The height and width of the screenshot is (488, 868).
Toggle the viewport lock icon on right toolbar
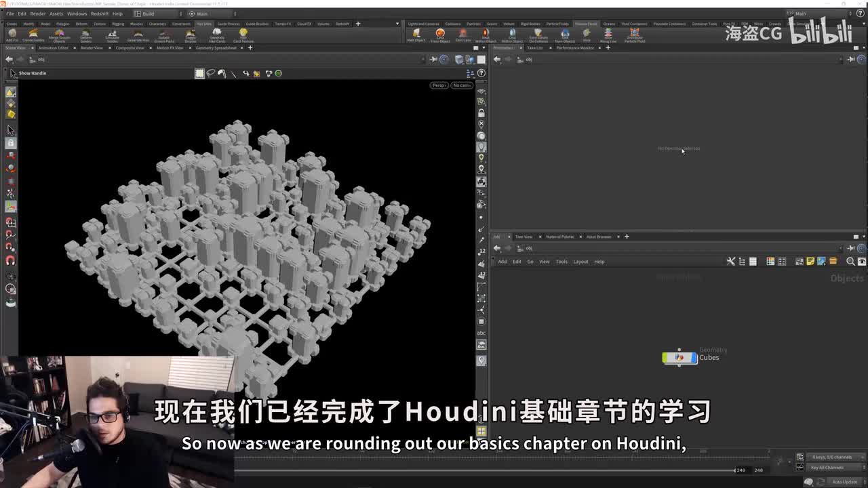[481, 113]
